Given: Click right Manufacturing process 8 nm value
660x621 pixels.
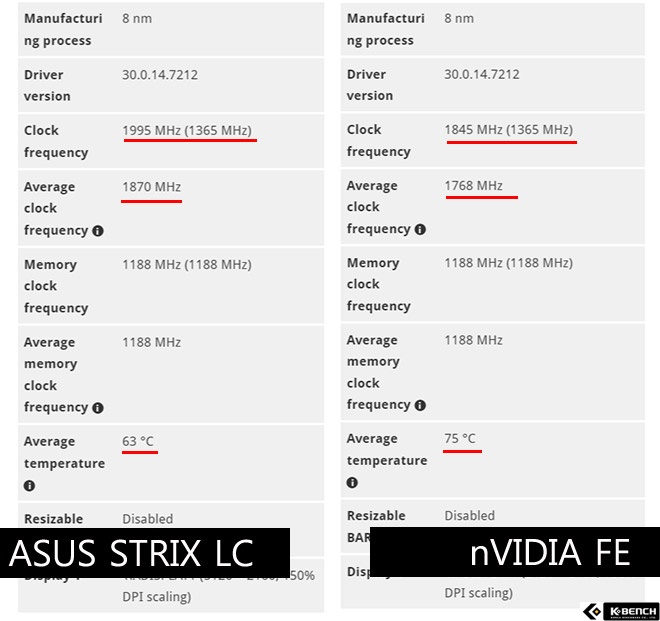Looking at the screenshot, I should coord(460,18).
